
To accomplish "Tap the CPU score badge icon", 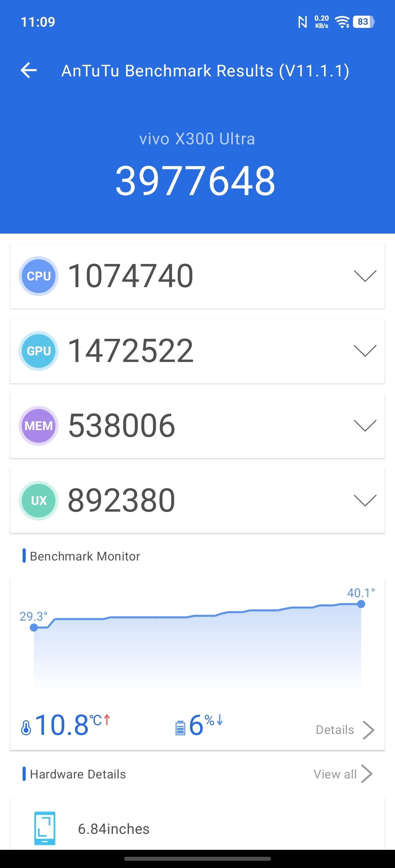I will click(x=39, y=276).
